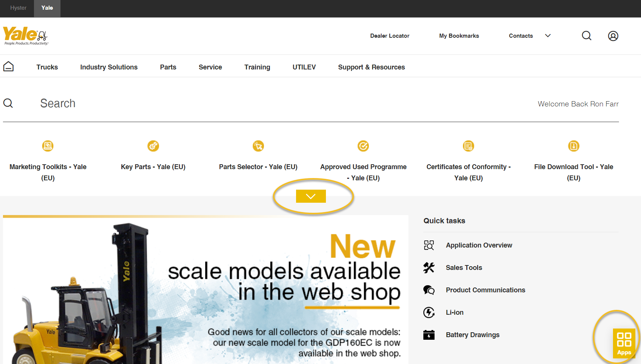Click the Certificates of Conformity round icon
The image size is (641, 364).
469,146
